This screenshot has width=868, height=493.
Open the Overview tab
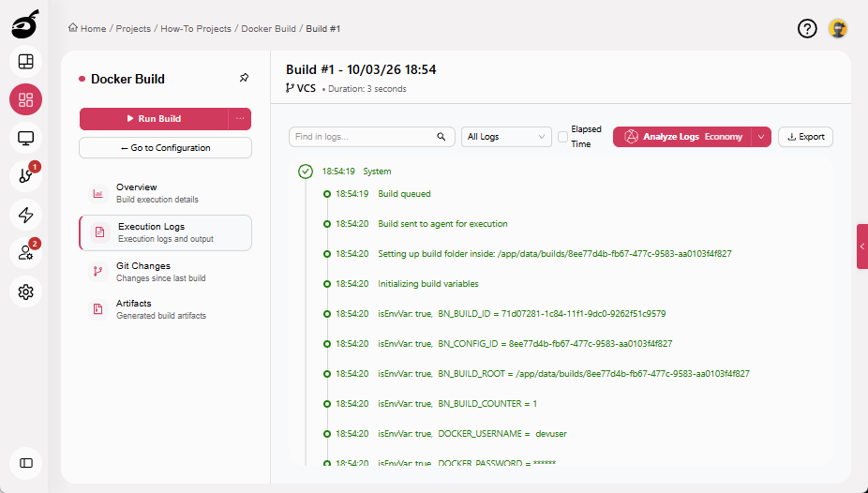(165, 193)
